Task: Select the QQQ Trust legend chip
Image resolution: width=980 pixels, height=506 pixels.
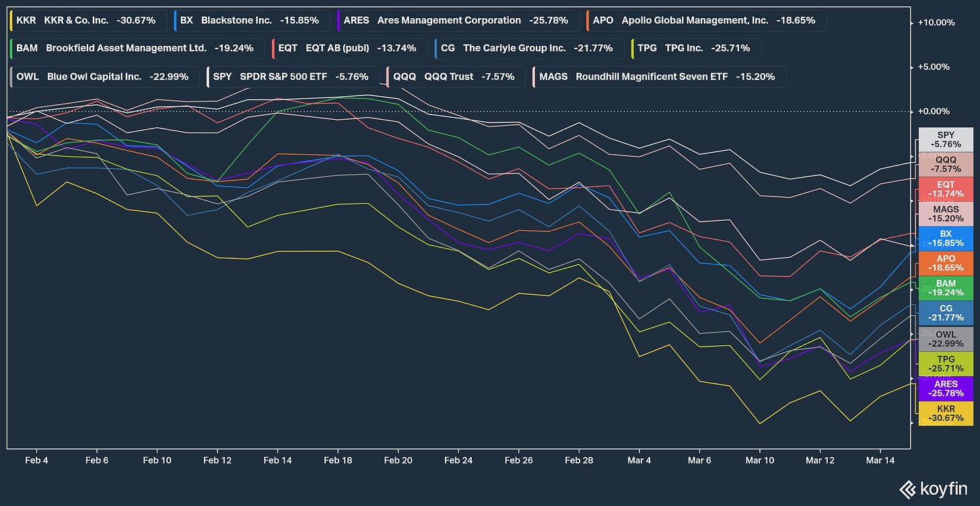Action: (x=454, y=77)
